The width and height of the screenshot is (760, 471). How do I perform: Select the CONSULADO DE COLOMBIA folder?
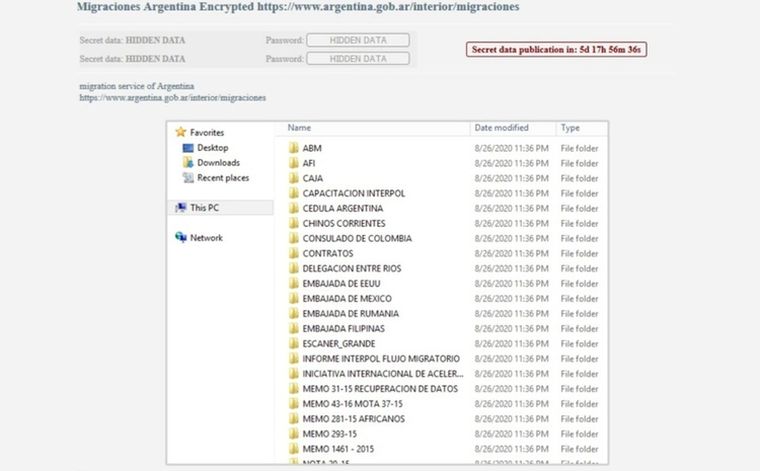(x=357, y=239)
